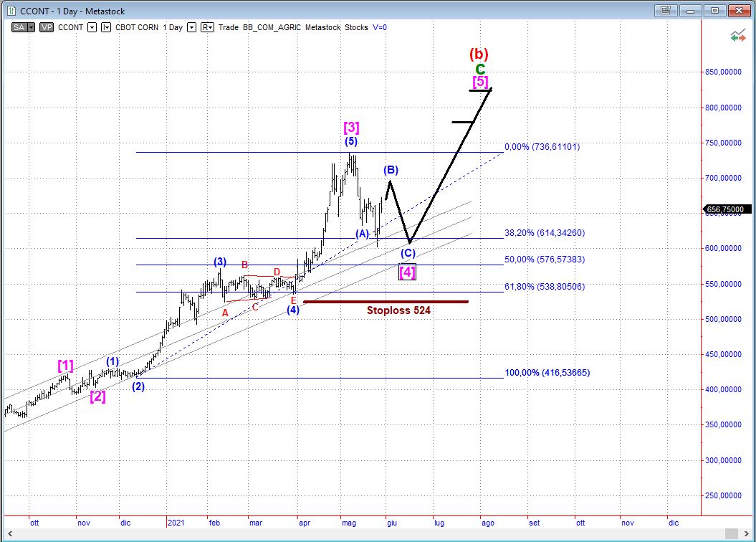The height and width of the screenshot is (542, 756).
Task: Click the chart window icon in title bar
Action: click(x=11, y=11)
